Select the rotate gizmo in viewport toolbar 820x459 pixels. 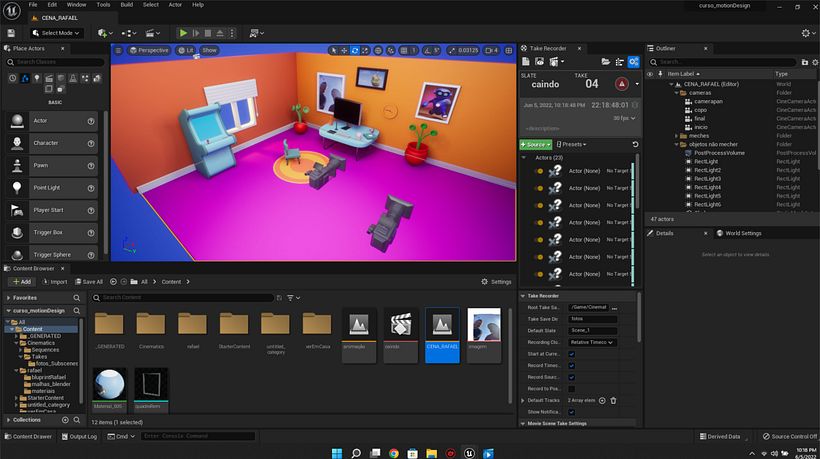355,50
